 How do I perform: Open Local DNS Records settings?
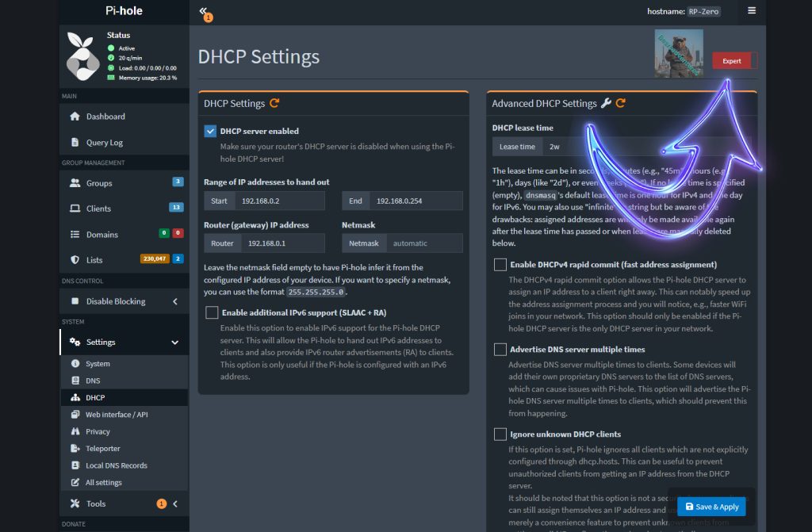pos(124,465)
